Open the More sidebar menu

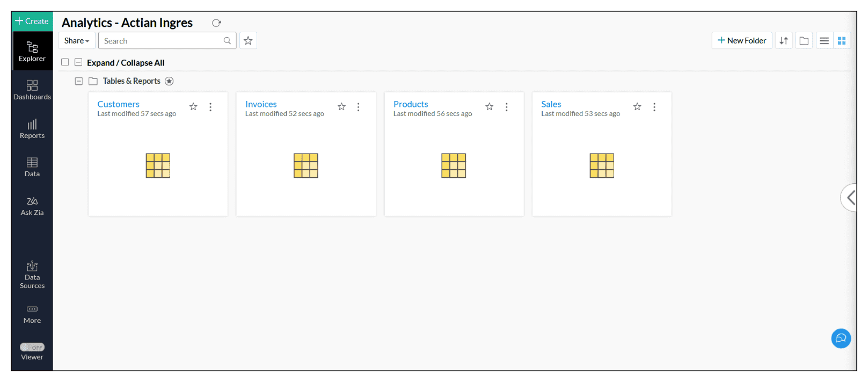pos(32,314)
